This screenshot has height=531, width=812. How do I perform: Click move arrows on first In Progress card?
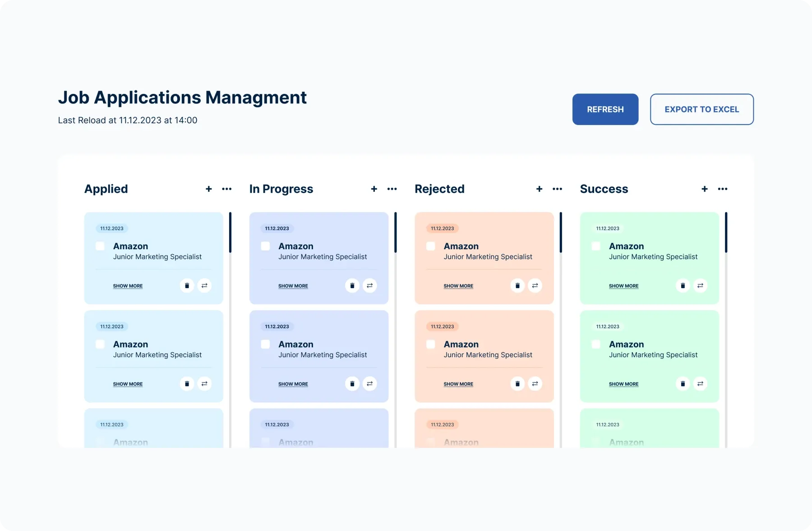369,286
